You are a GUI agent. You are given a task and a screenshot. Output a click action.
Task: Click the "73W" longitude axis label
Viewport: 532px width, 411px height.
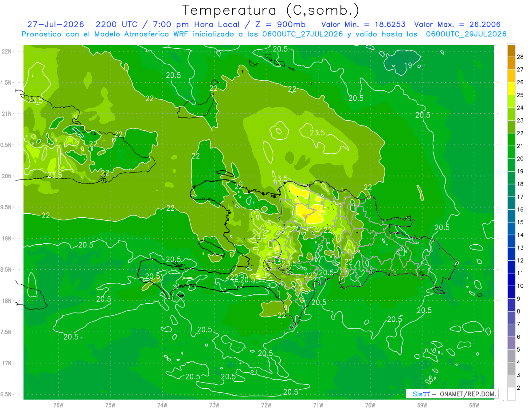214,405
